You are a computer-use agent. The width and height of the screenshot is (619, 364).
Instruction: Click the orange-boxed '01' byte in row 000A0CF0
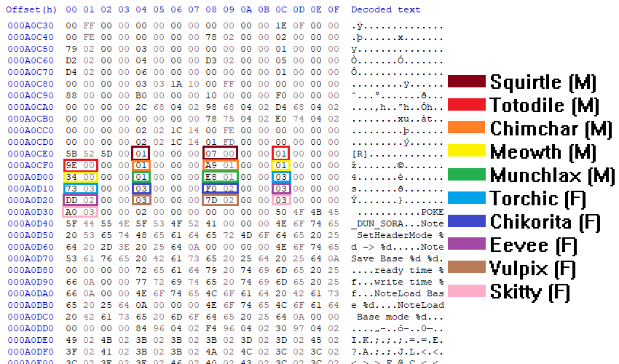(x=141, y=165)
